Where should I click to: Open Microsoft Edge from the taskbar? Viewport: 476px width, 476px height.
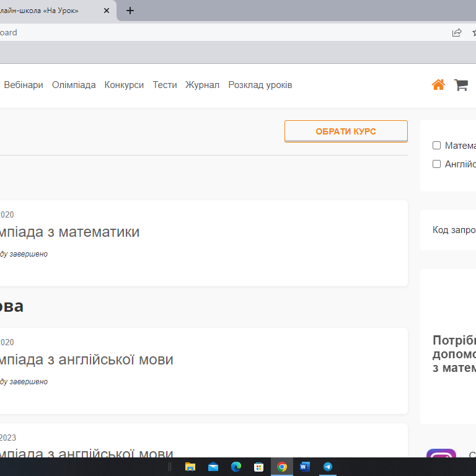tap(236, 467)
